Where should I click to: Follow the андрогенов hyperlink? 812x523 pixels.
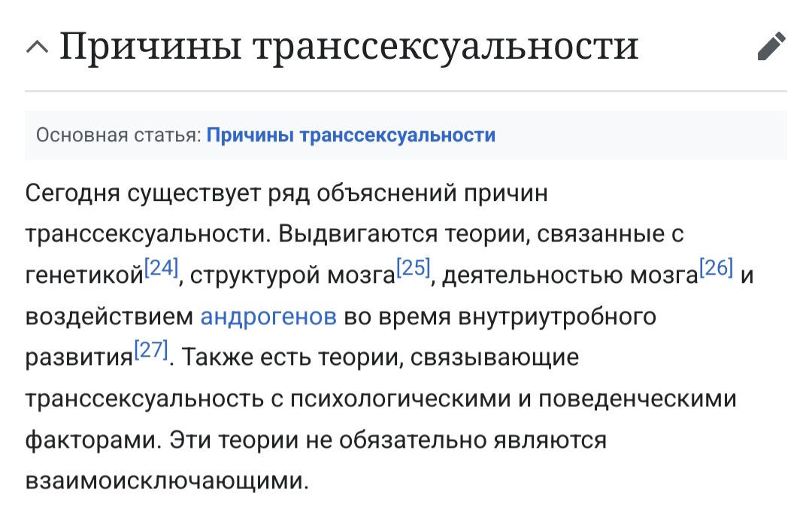click(268, 316)
